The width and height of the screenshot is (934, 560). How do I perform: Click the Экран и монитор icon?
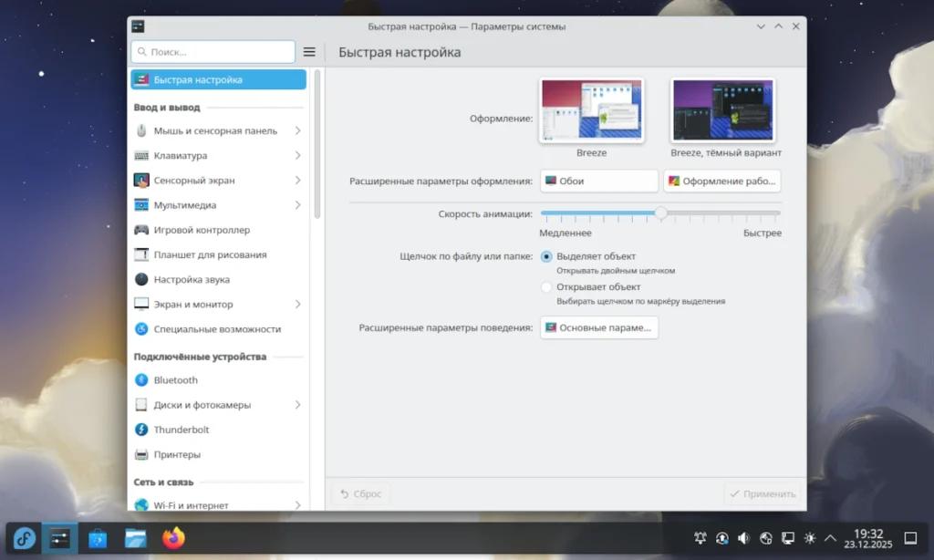(x=141, y=304)
